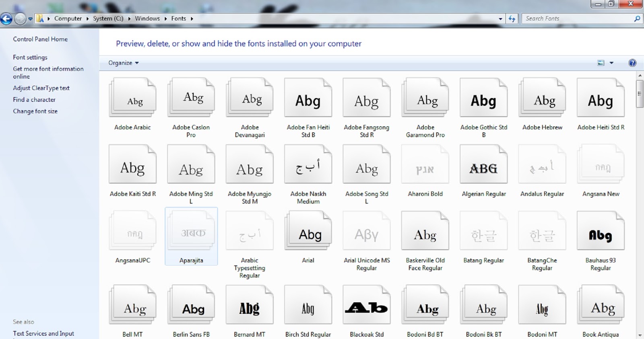
Task: Navigate to Windows in the address bar
Action: pos(147,18)
